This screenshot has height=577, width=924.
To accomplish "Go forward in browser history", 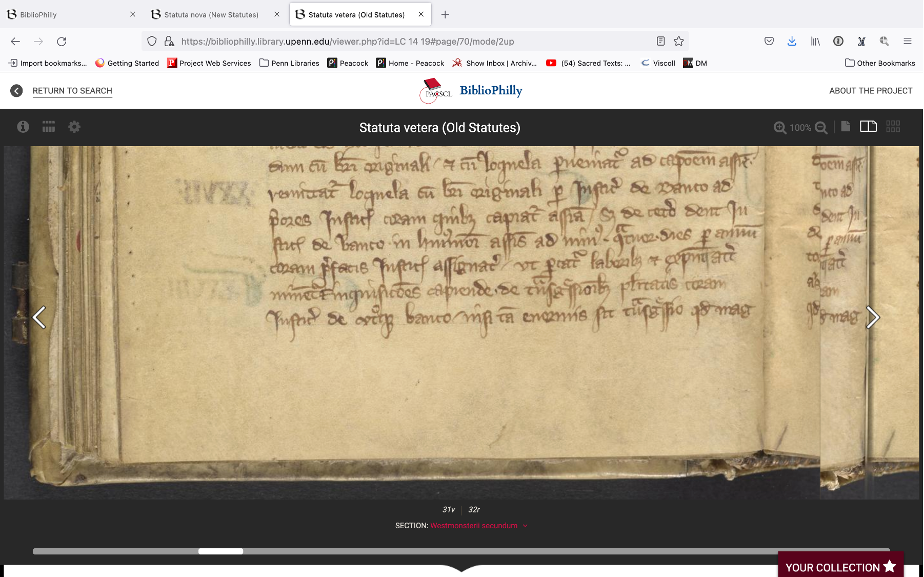I will click(38, 42).
